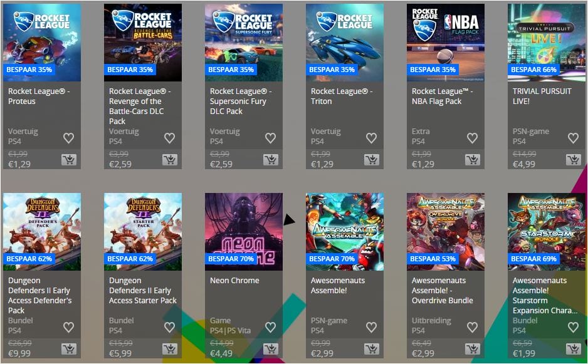Open the Neon Chrome cover thumbnail
The image size is (588, 364).
pyautogui.click(x=244, y=232)
